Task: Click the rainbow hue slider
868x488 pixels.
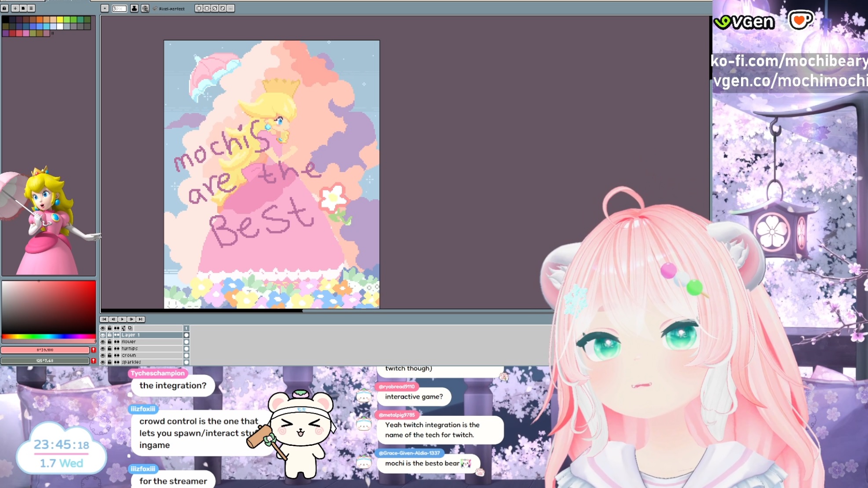Action: point(48,337)
